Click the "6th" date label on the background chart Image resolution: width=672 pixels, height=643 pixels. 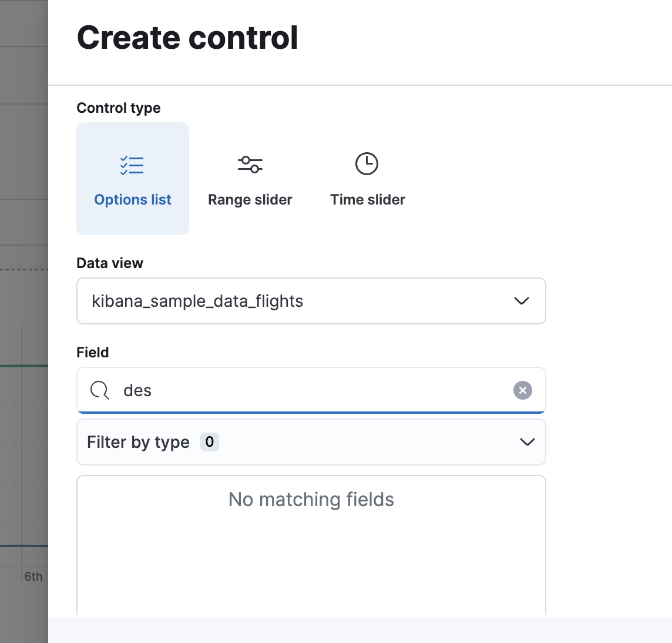[33, 577]
